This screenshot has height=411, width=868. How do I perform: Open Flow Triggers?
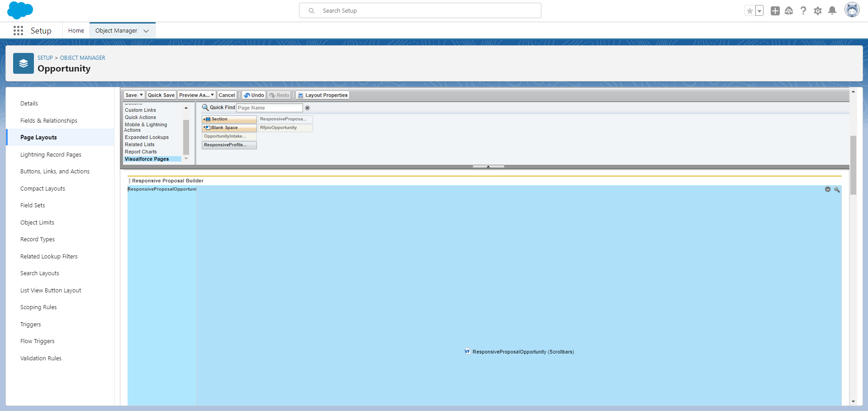point(60,341)
